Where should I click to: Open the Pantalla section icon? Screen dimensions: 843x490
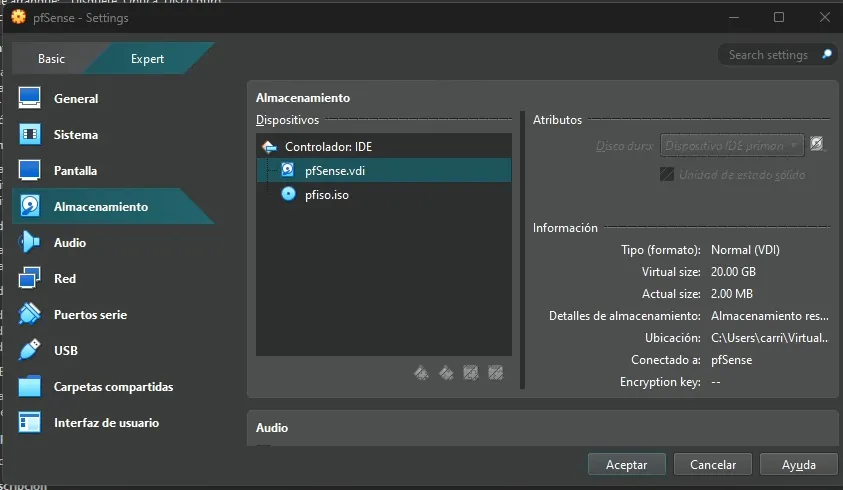coord(30,170)
